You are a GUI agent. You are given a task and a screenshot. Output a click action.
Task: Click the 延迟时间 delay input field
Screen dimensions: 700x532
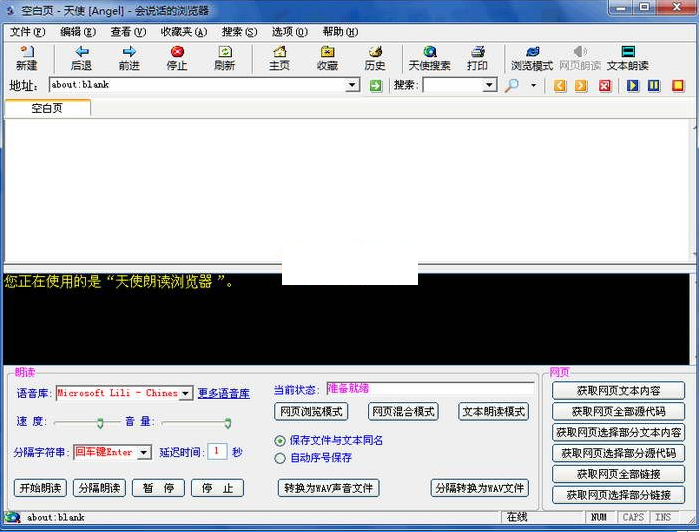coord(217,452)
